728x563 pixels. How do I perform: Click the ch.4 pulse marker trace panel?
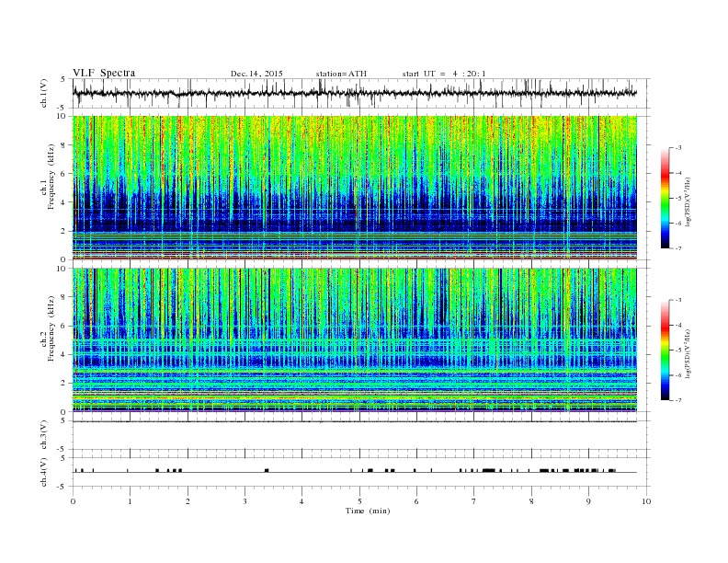(361, 472)
